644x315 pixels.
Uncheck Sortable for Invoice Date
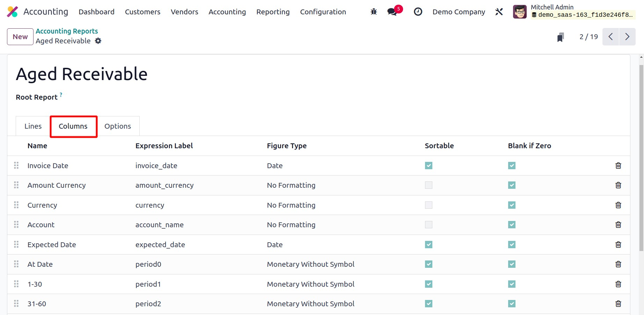pyautogui.click(x=429, y=166)
